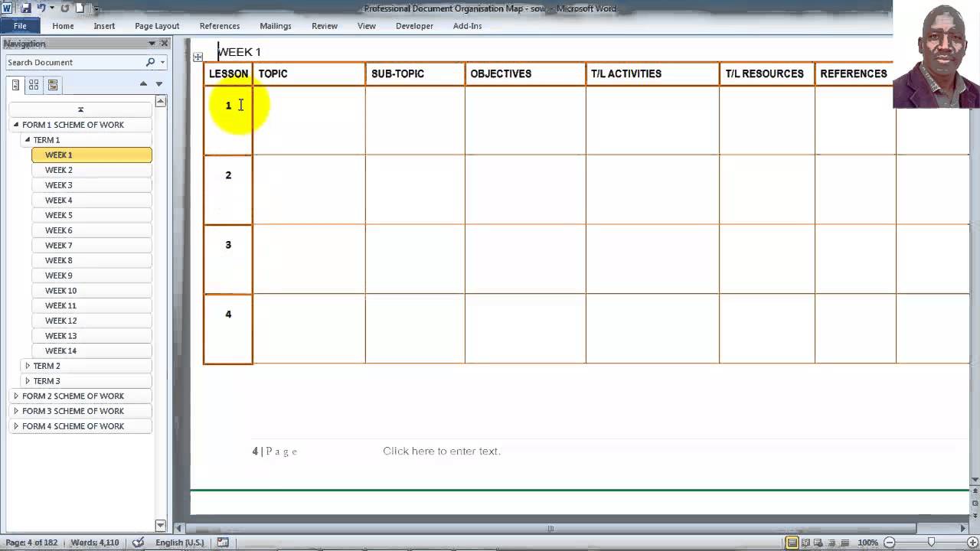The image size is (980, 551).
Task: Go to WEEK 12 heading
Action: (x=92, y=321)
